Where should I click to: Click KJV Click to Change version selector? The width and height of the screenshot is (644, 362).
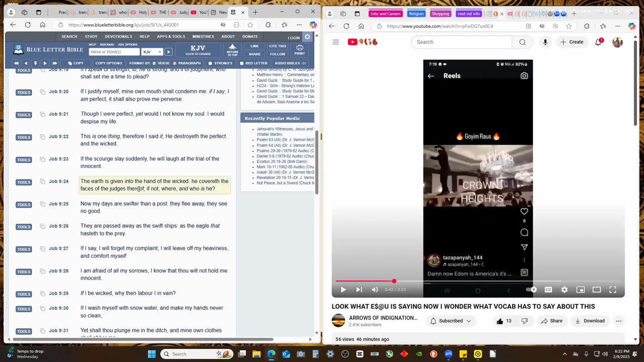198,50
